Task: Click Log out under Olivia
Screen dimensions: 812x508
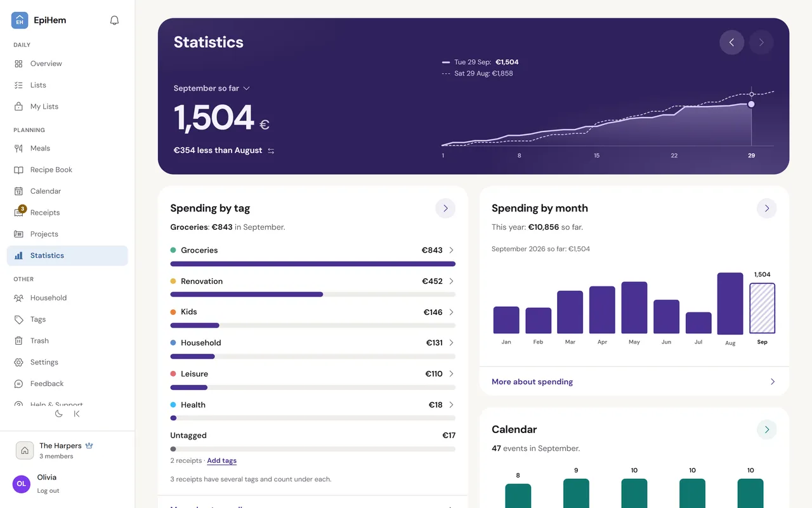Action: [48, 491]
